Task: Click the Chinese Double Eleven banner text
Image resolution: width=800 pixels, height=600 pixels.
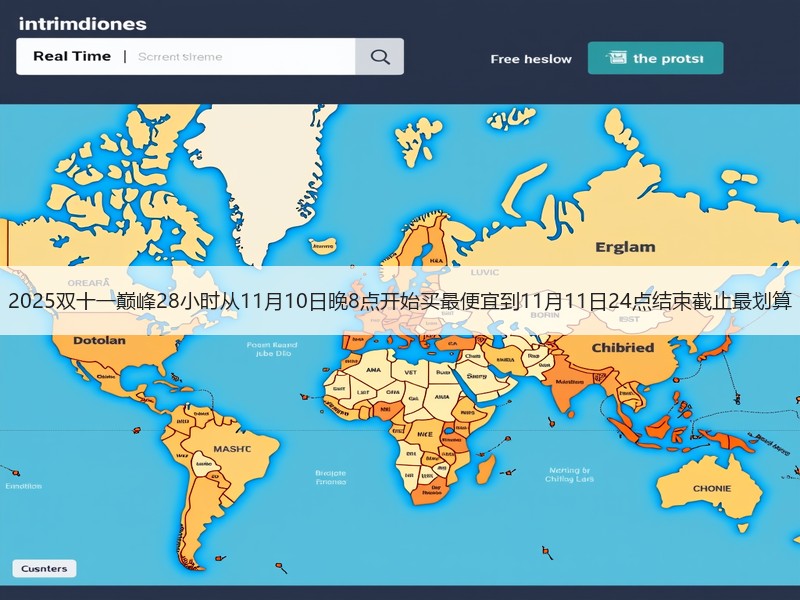Action: (400, 301)
